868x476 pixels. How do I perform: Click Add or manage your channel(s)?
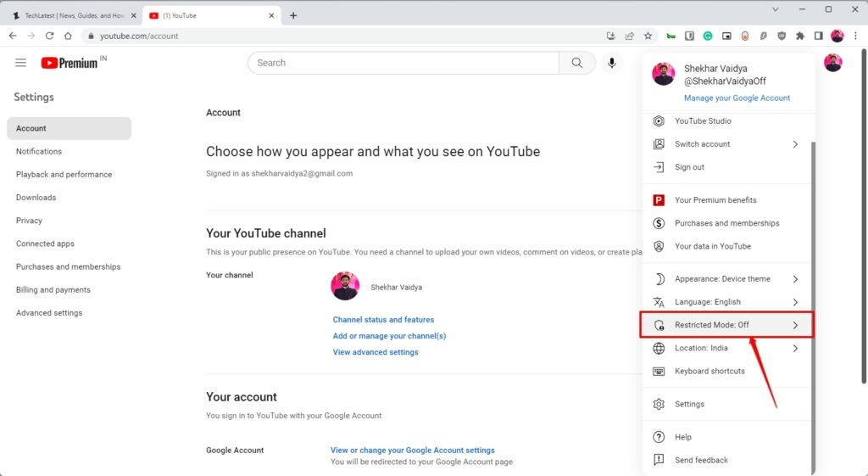389,336
